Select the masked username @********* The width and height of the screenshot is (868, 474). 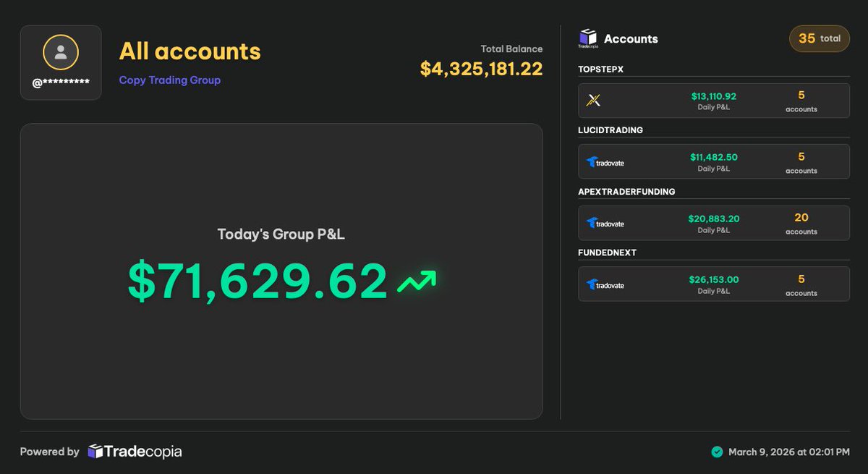61,83
